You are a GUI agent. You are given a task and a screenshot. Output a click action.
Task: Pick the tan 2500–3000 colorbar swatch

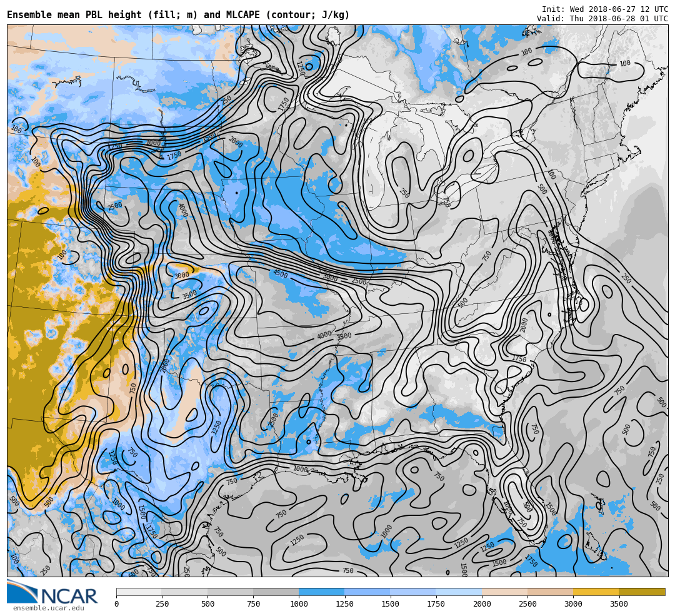(x=550, y=592)
